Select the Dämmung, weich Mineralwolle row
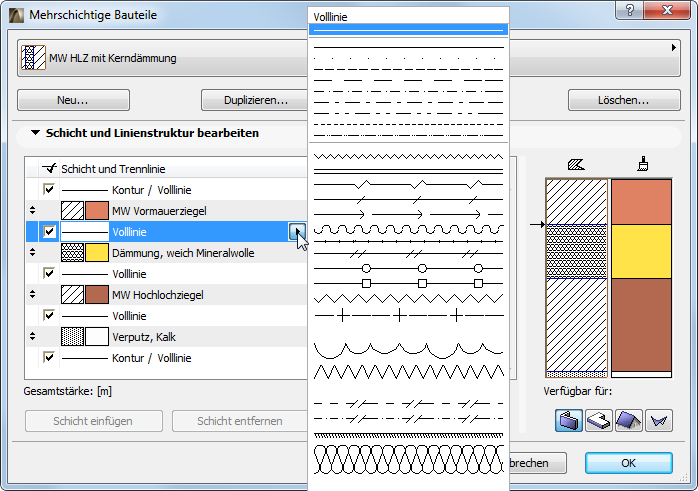Viewport: 698px width, 491px height. [x=166, y=253]
